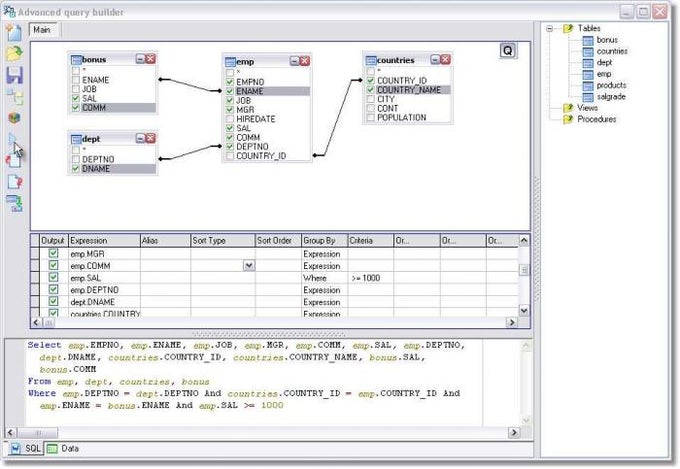This screenshot has width=680, height=469.
Task: Click the diagram tables icon in left toolbar
Action: click(x=15, y=97)
